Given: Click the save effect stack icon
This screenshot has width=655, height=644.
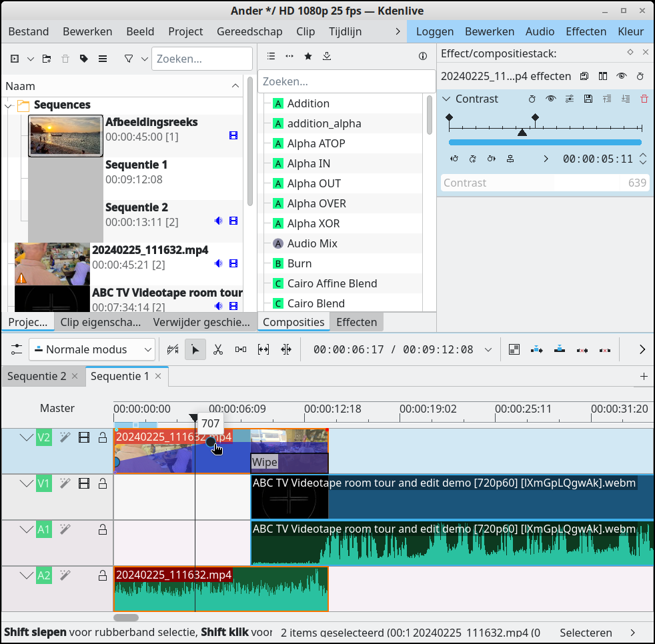Looking at the screenshot, I should click(x=584, y=76).
